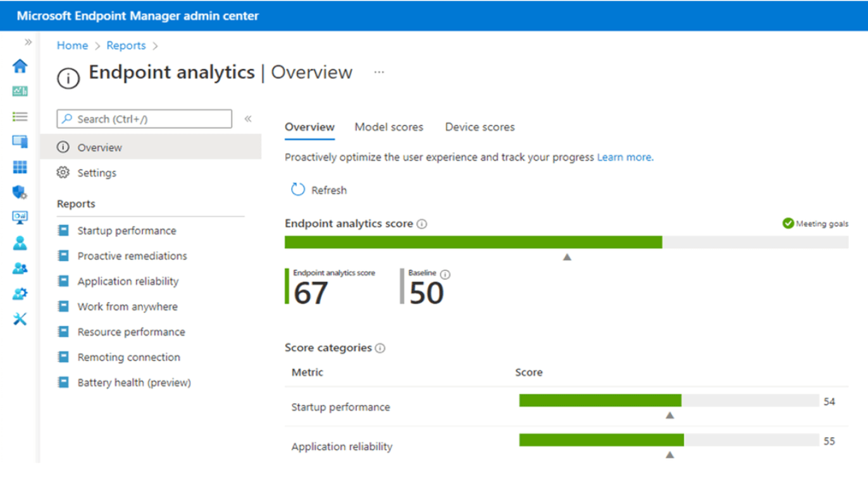The height and width of the screenshot is (481, 868).
Task: Open the Learn more link
Action: coord(625,157)
